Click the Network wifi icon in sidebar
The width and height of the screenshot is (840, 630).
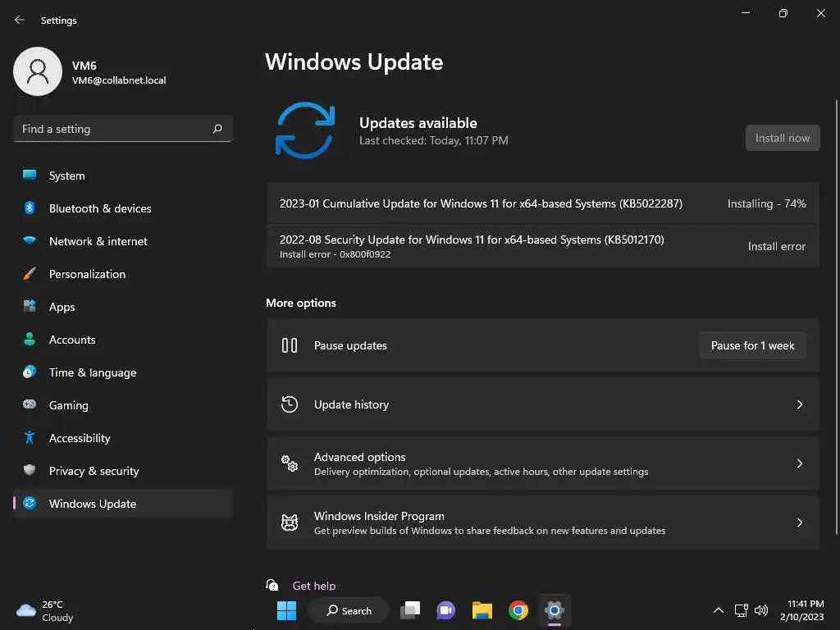(30, 240)
